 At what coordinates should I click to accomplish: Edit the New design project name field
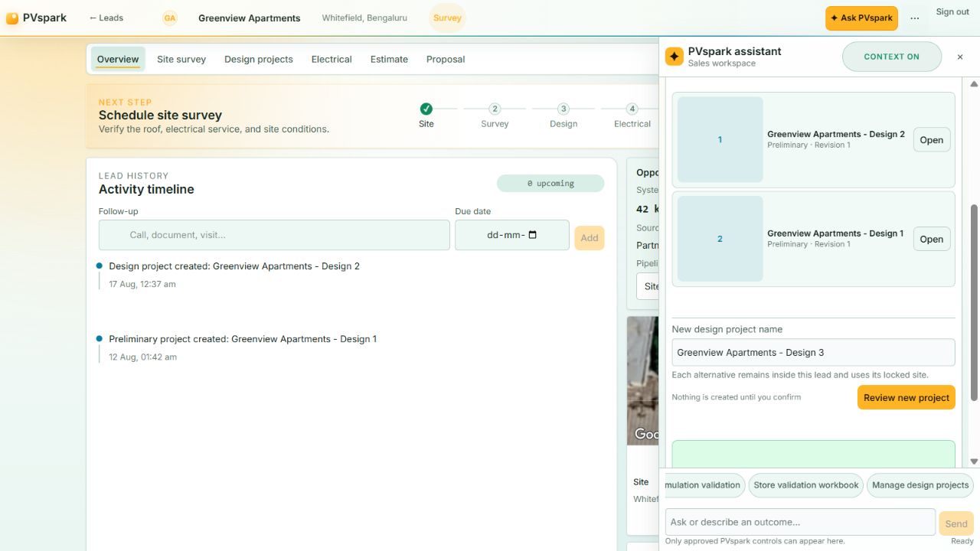[814, 353]
